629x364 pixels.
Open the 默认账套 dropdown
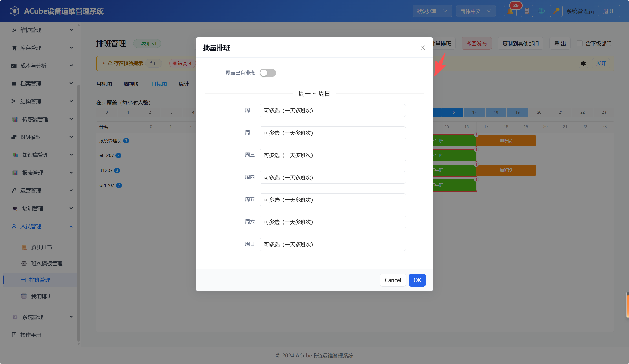point(432,11)
